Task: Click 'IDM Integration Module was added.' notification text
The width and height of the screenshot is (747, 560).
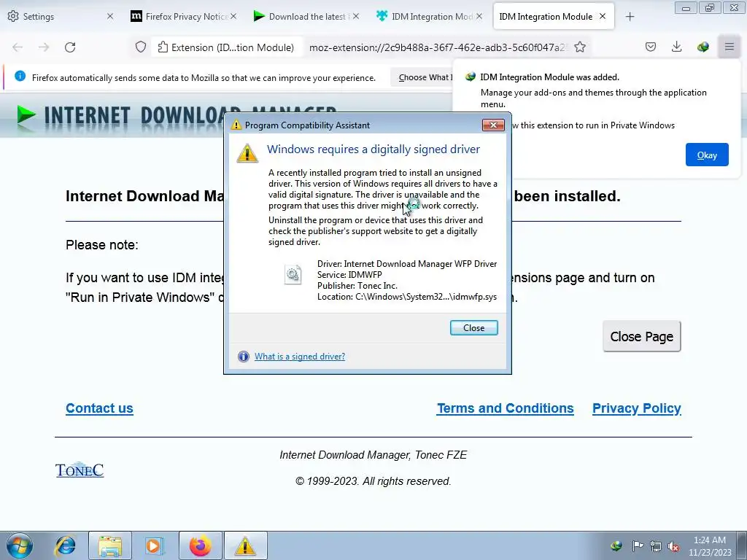Action: tap(549, 77)
